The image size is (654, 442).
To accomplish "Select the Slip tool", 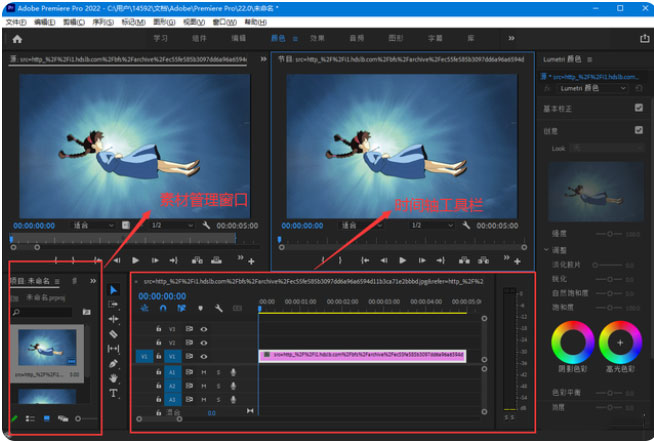I will (x=113, y=349).
